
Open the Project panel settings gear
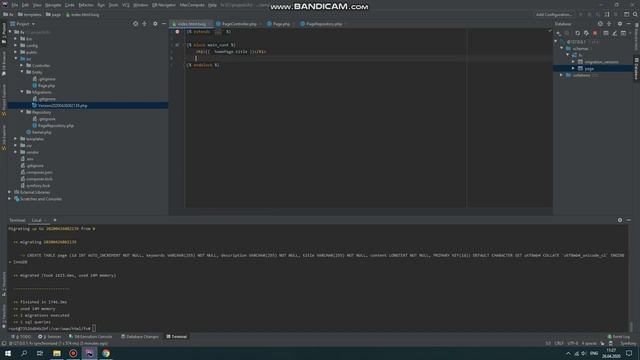155,24
